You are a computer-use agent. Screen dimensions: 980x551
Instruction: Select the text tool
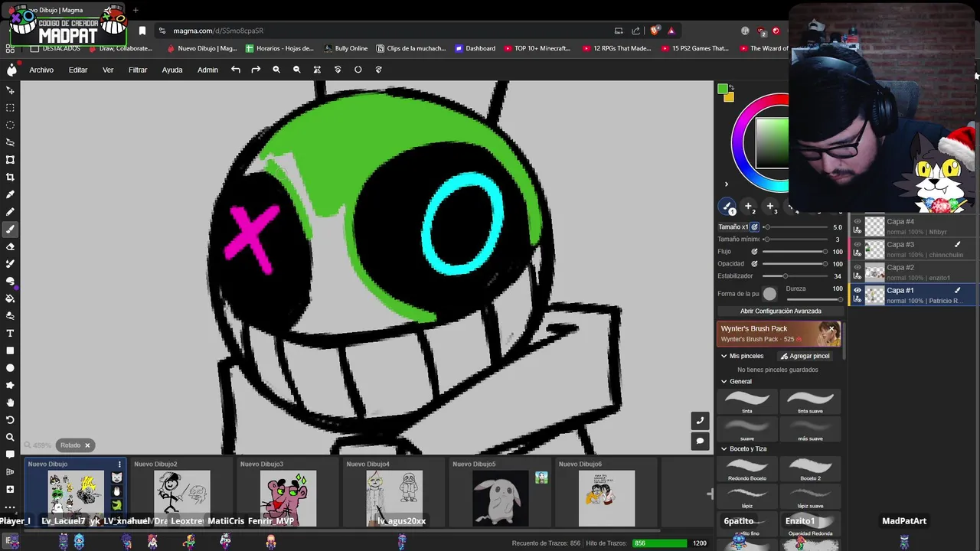[x=10, y=333]
